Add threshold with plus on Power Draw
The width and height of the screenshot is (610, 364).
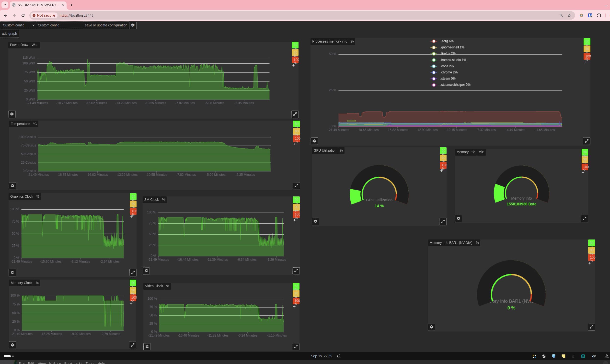(x=293, y=65)
